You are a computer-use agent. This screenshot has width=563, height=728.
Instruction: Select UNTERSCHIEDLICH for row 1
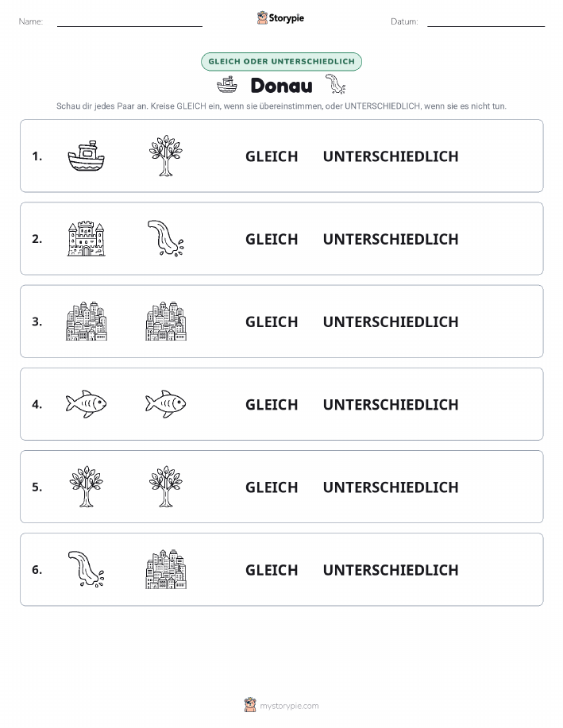(x=391, y=156)
